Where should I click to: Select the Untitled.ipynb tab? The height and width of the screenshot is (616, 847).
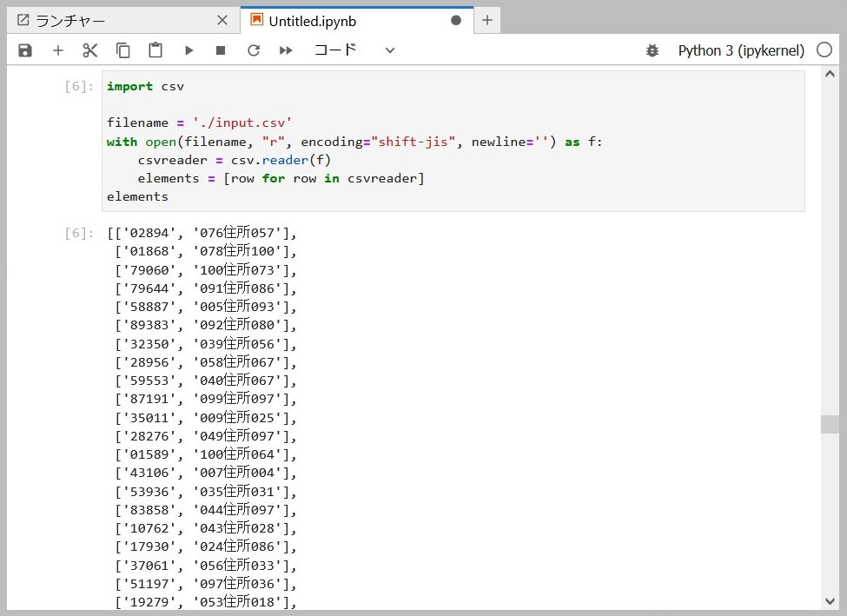(356, 21)
